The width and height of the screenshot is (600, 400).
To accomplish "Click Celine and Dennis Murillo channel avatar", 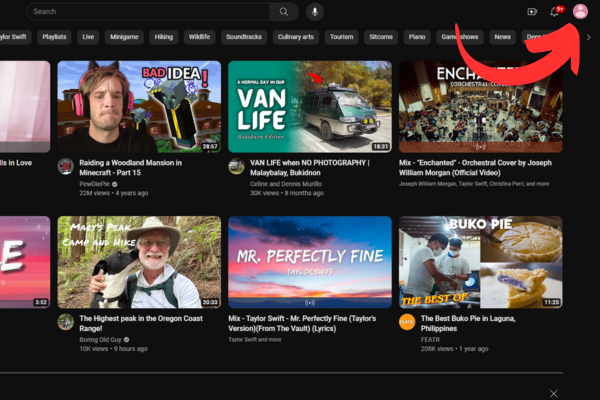I will pyautogui.click(x=236, y=167).
